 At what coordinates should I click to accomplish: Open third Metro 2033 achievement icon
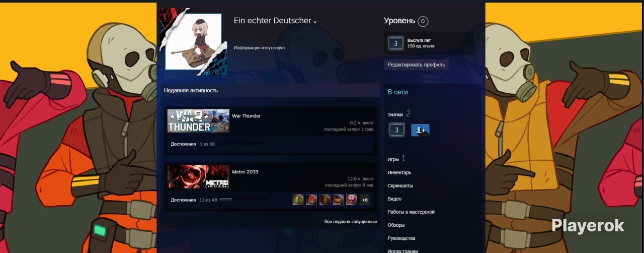325,200
